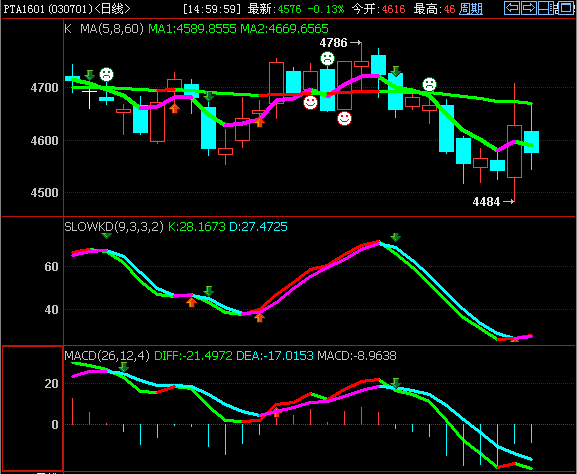
Task: Click green down arrow on SLOWKD peak
Action: [x=396, y=237]
